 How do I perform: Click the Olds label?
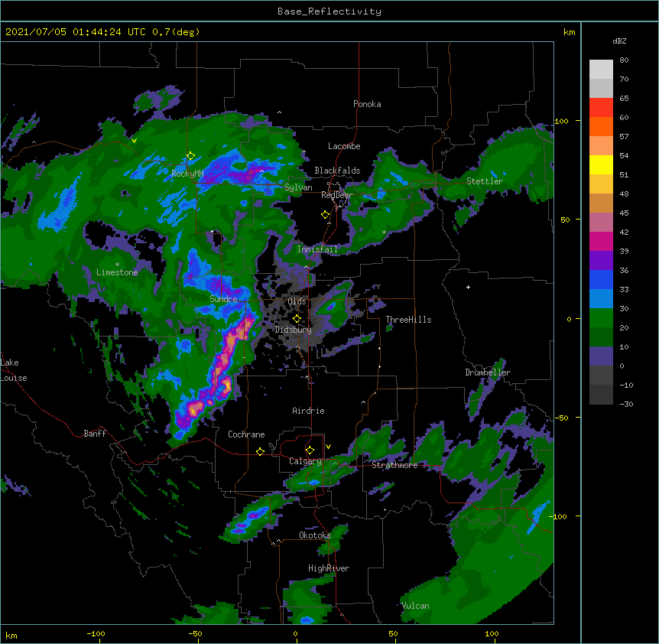[297, 301]
